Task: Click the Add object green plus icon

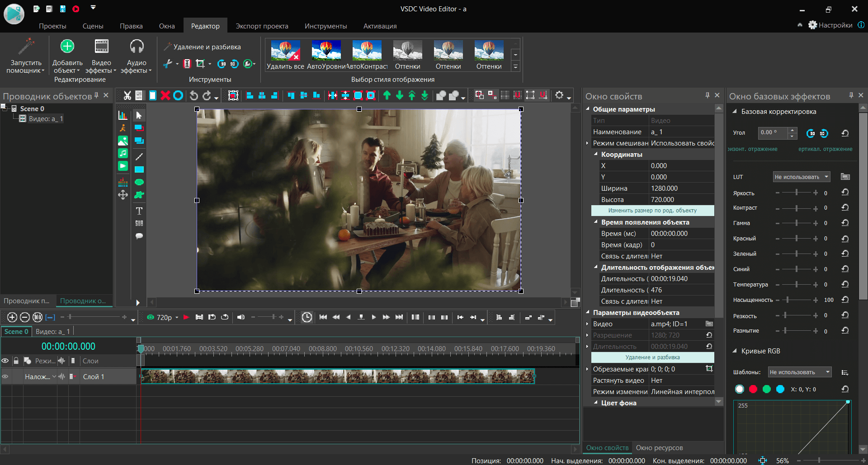Action: tap(67, 47)
